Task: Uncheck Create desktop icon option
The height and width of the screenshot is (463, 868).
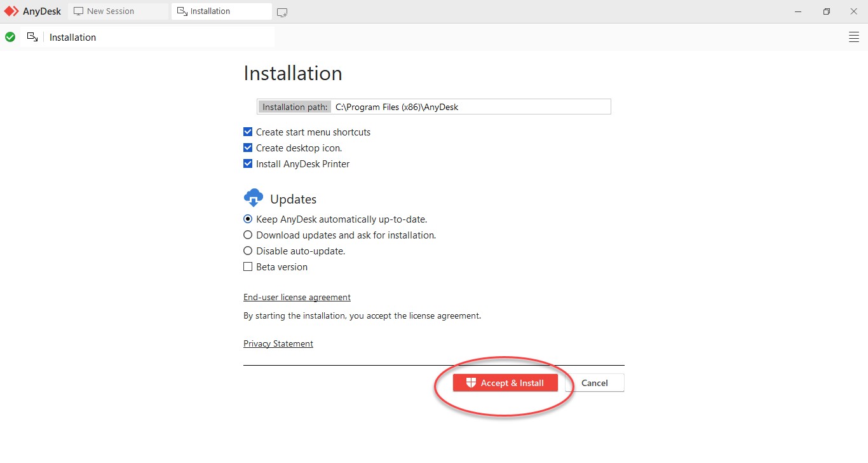Action: pyautogui.click(x=248, y=148)
